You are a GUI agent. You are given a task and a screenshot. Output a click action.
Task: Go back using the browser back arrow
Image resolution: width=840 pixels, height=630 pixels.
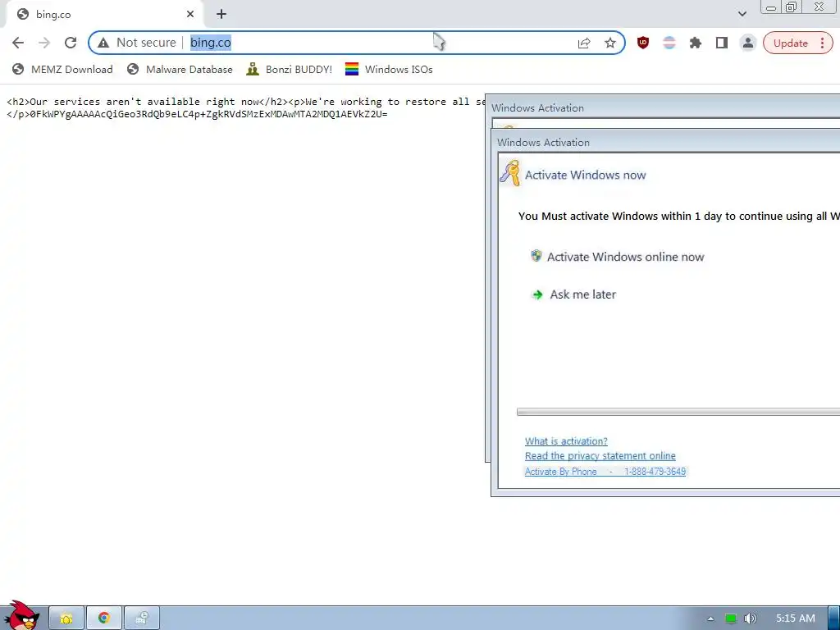click(x=18, y=43)
